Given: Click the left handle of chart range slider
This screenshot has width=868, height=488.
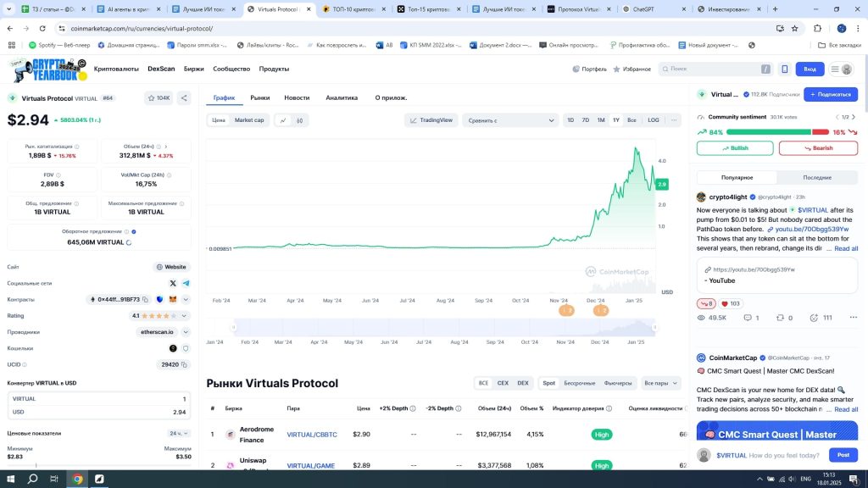Looking at the screenshot, I should click(x=234, y=328).
